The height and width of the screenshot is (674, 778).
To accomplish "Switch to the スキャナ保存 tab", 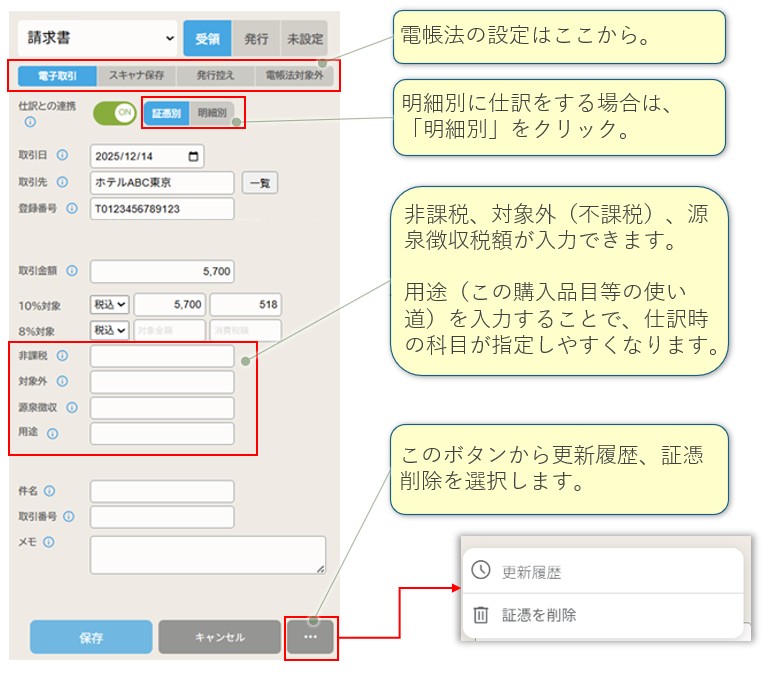I will pos(136,76).
